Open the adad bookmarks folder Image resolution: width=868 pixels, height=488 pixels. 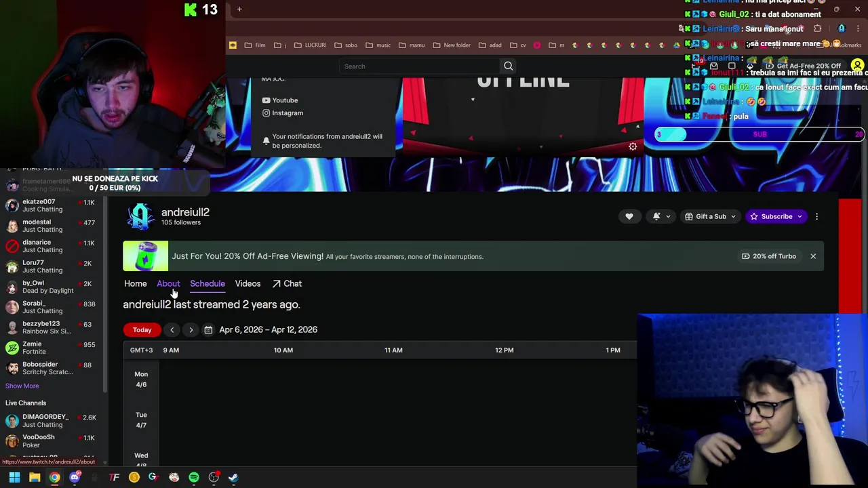click(490, 45)
